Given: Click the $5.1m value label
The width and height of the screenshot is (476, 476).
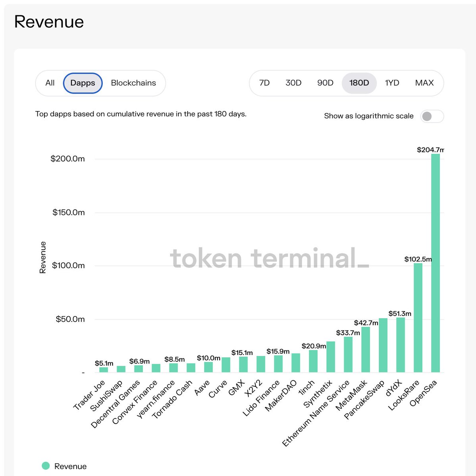Looking at the screenshot, I should 104,363.
